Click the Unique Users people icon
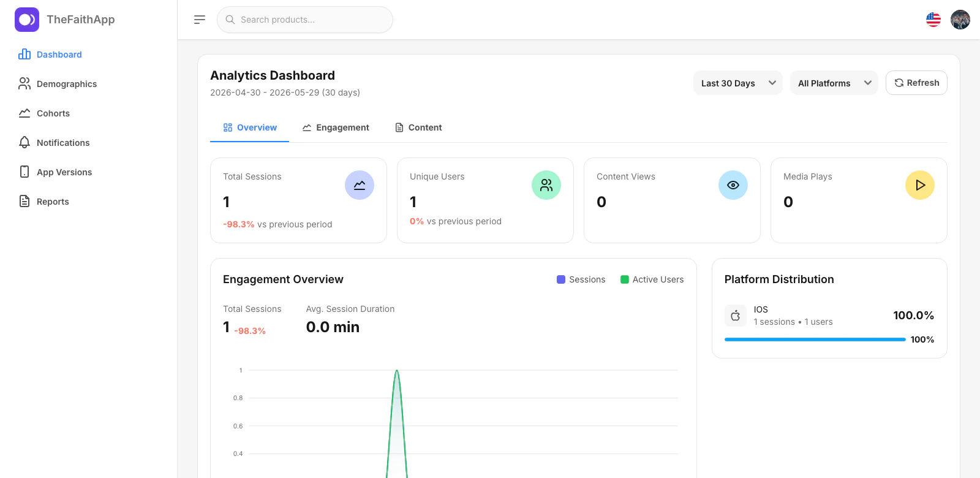This screenshot has width=980, height=478. (x=546, y=185)
